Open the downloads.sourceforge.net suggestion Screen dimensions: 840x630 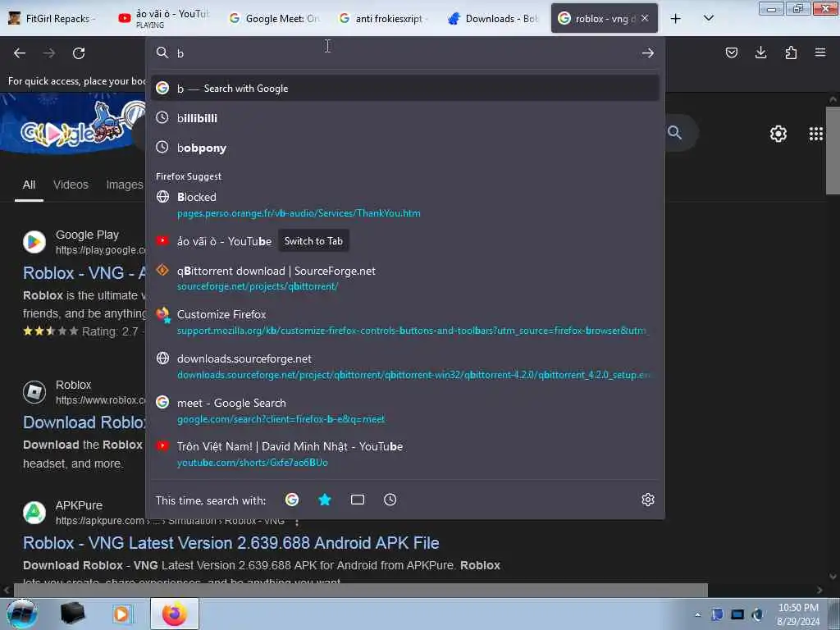tap(405, 367)
